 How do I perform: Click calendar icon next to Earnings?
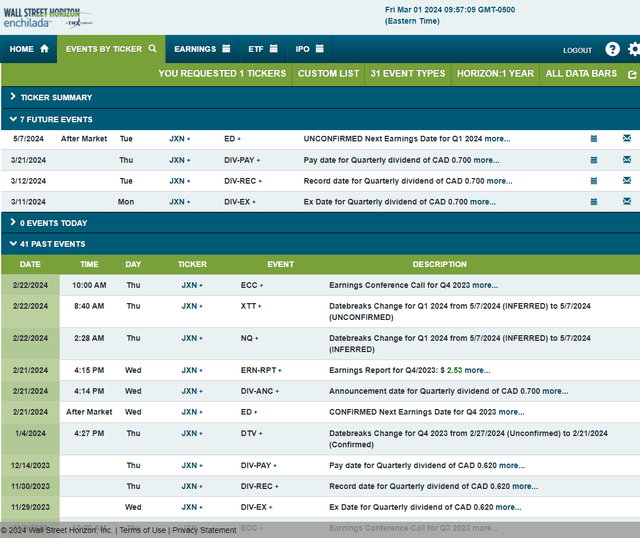(226, 49)
